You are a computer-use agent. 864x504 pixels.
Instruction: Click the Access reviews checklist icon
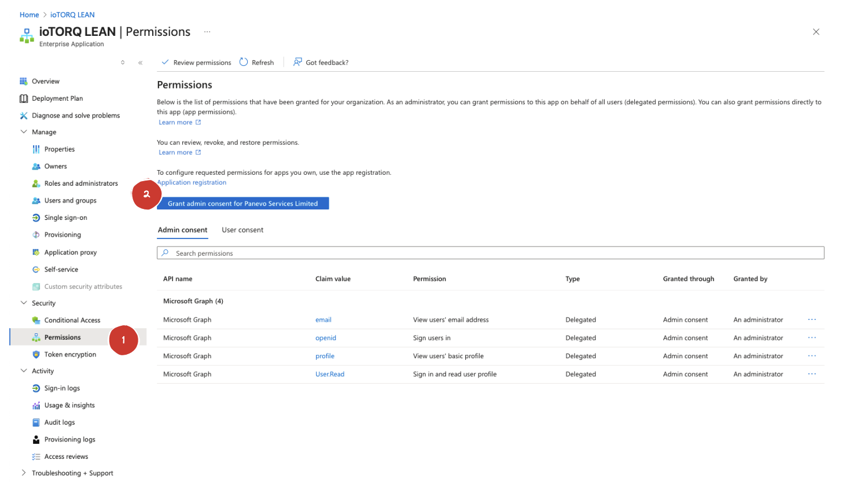click(x=36, y=457)
